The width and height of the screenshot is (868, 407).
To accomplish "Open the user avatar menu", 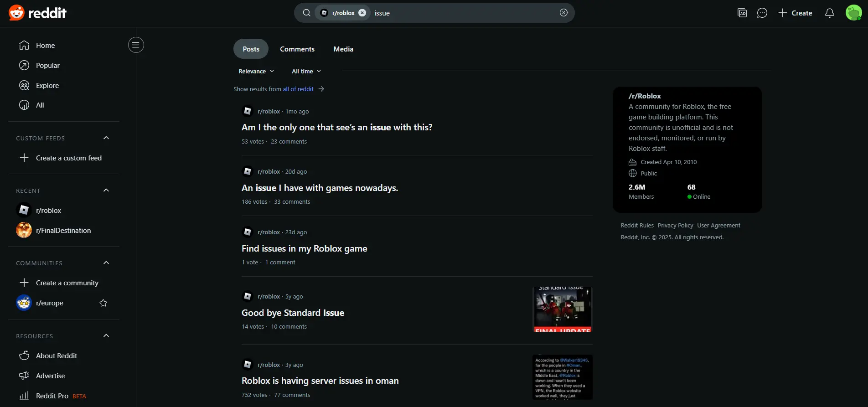I will (853, 13).
